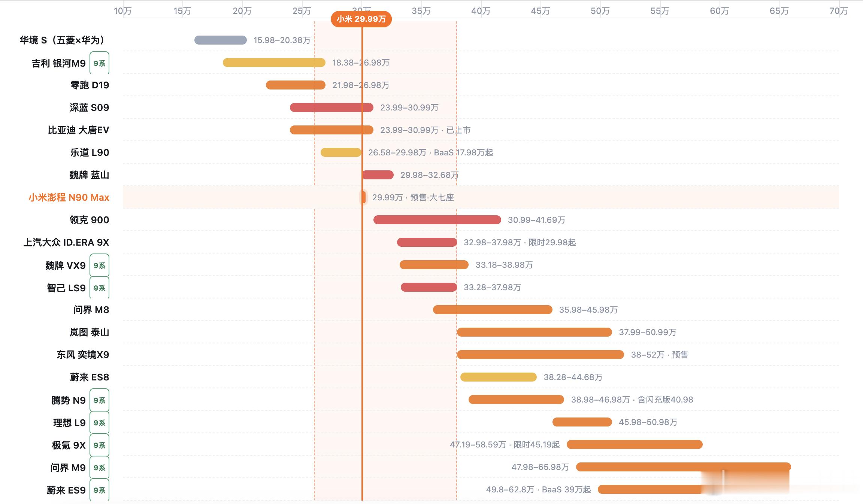Click the yellow 乐道 L90 price bar
The image size is (863, 504).
pyautogui.click(x=341, y=152)
